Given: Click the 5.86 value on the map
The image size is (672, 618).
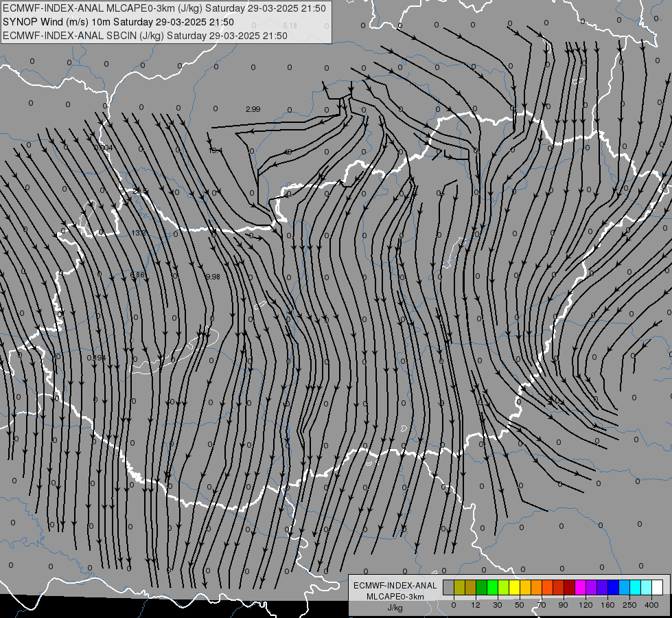Looking at the screenshot, I should pyautogui.click(x=138, y=275).
